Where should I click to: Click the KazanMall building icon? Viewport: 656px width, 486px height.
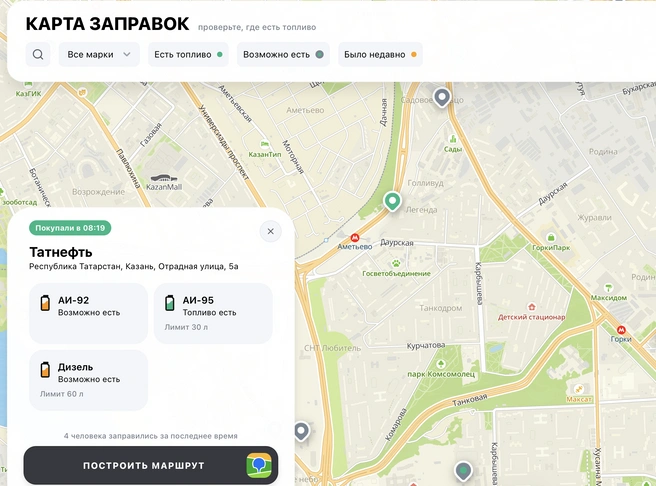(x=164, y=179)
